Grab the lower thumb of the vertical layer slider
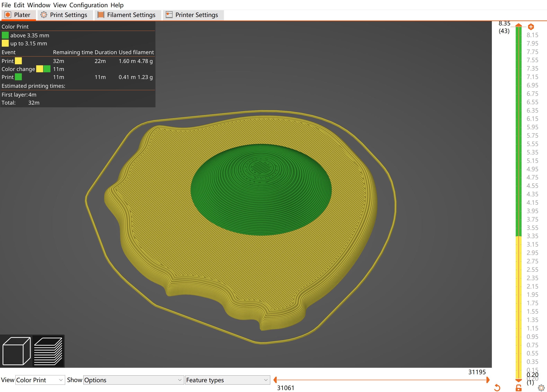 [x=518, y=380]
